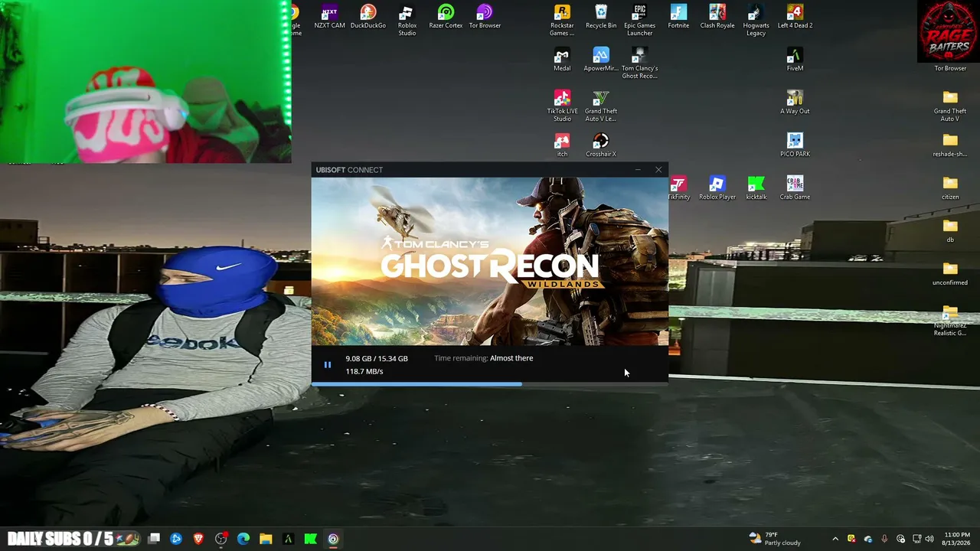
Task: Open File Explorer from the taskbar
Action: click(x=266, y=539)
